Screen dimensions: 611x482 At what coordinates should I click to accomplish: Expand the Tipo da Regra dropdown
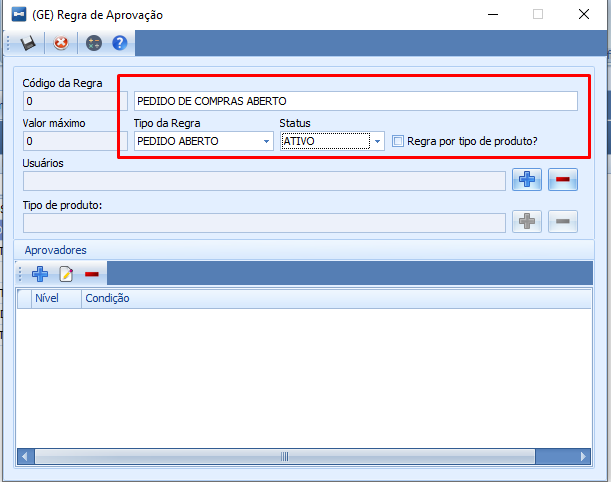(x=267, y=141)
